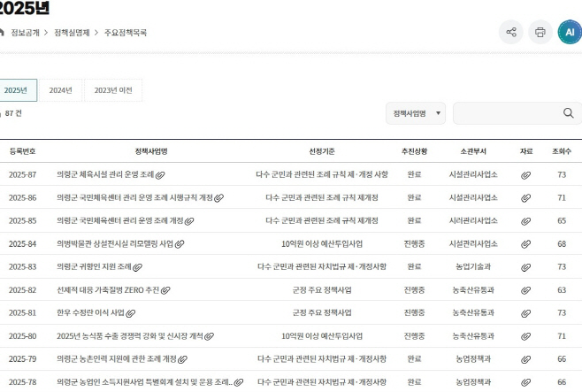Download attachment for entry 2025-87
582x392 pixels.
(x=525, y=175)
